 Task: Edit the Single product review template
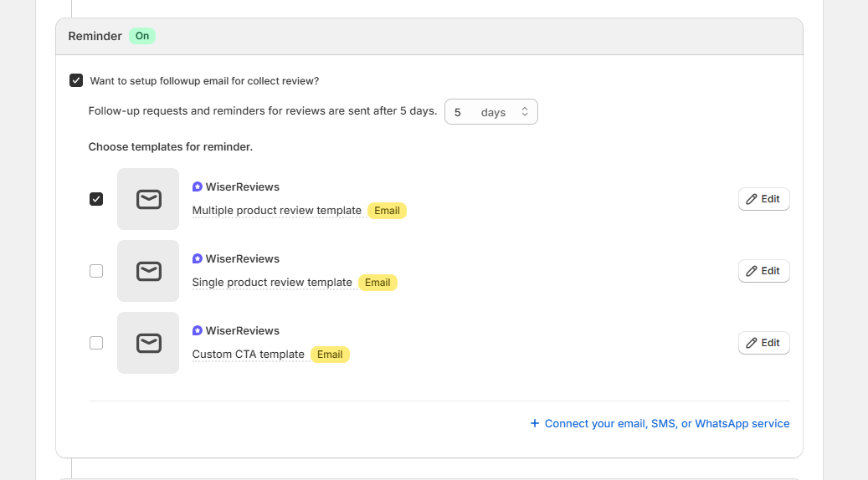(x=763, y=271)
